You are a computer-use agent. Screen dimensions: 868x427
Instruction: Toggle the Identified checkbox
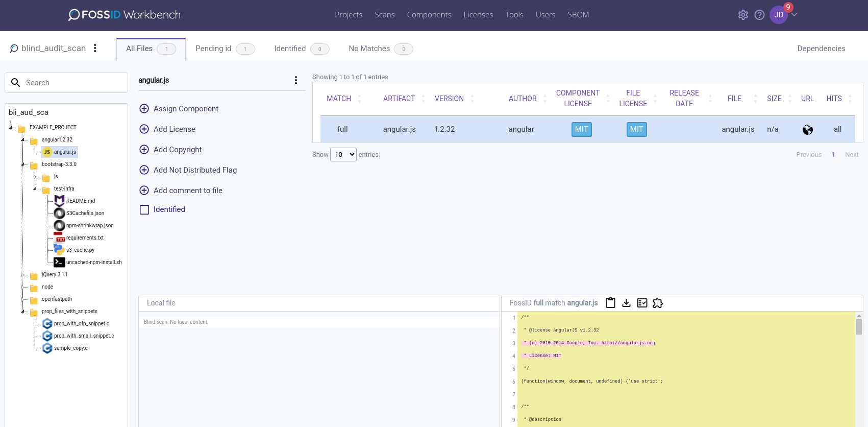tap(144, 210)
